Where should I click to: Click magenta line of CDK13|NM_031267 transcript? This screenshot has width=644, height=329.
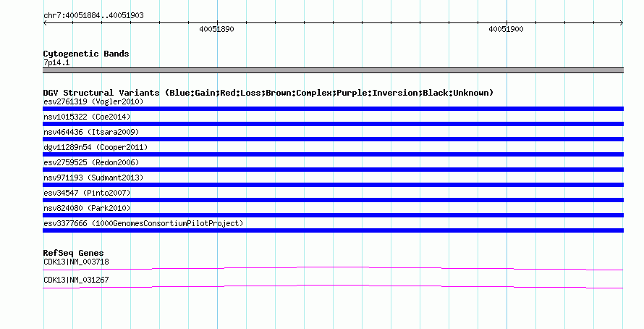[333, 286]
